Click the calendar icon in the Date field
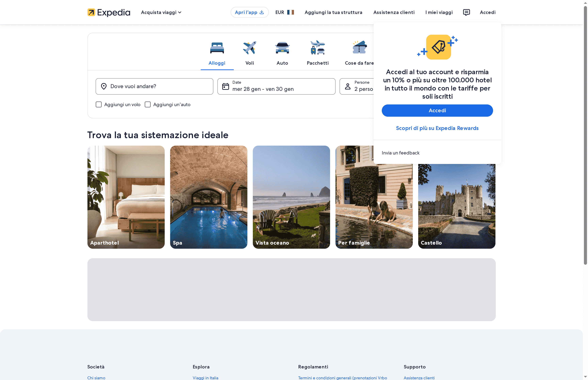Screen dimensions: 588x380 225,86
